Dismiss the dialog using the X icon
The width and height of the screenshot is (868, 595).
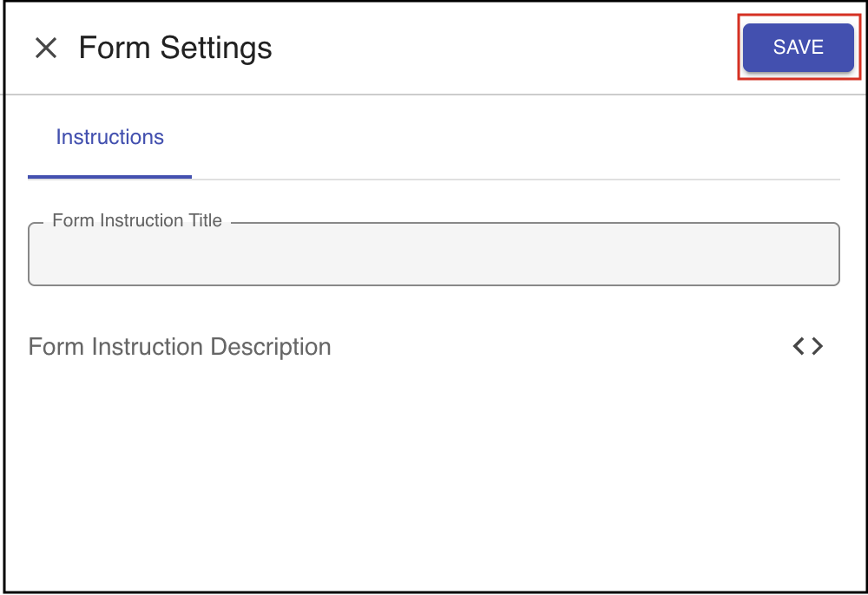[x=45, y=48]
